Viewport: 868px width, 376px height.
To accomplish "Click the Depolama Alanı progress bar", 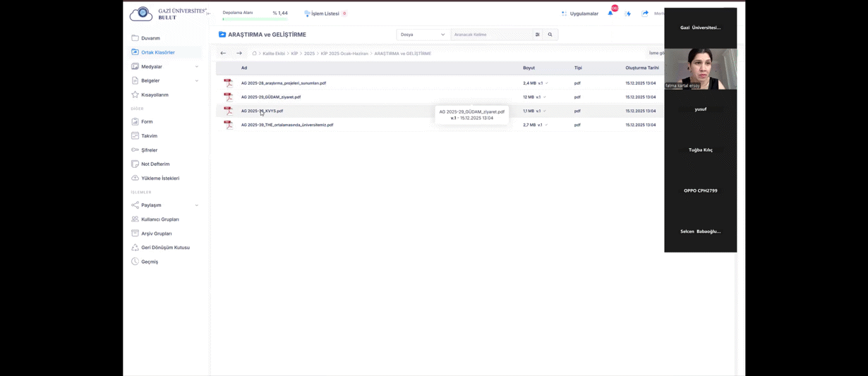I will click(x=255, y=19).
